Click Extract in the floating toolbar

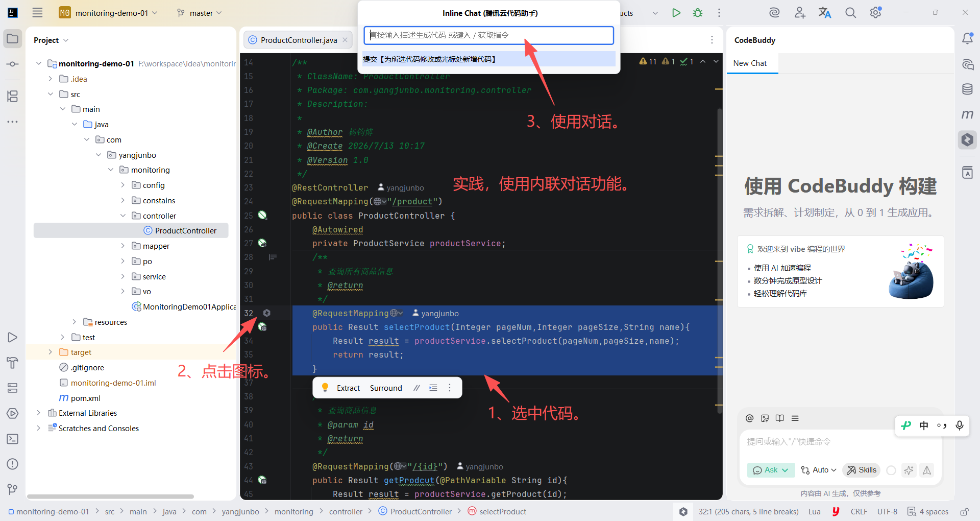coord(348,388)
